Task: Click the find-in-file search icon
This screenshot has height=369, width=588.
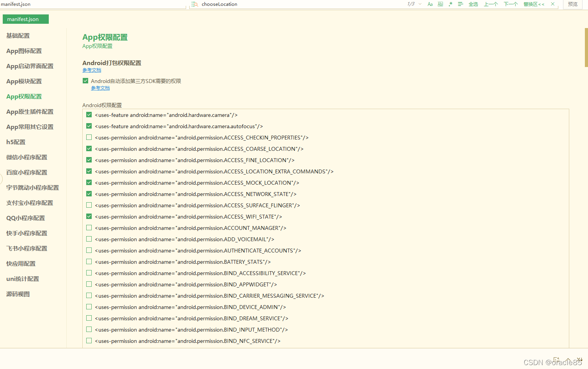Action: pyautogui.click(x=195, y=4)
